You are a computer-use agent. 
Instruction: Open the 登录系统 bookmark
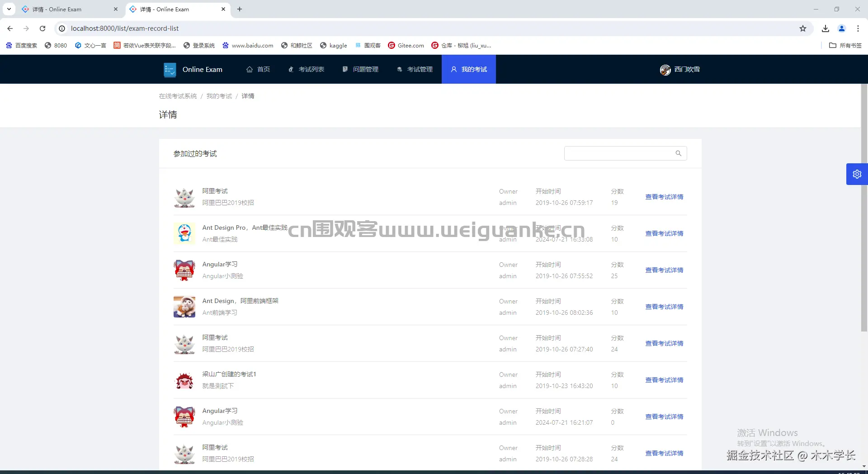coord(199,45)
